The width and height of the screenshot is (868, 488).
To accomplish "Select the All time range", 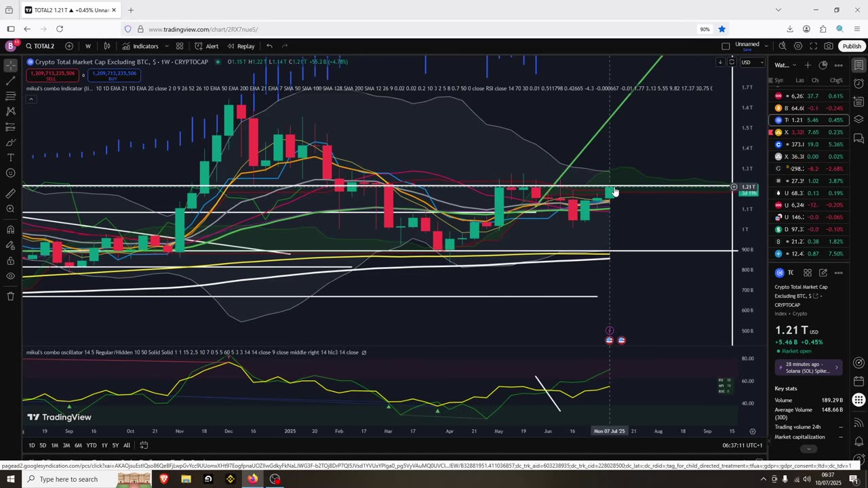I will (x=126, y=445).
